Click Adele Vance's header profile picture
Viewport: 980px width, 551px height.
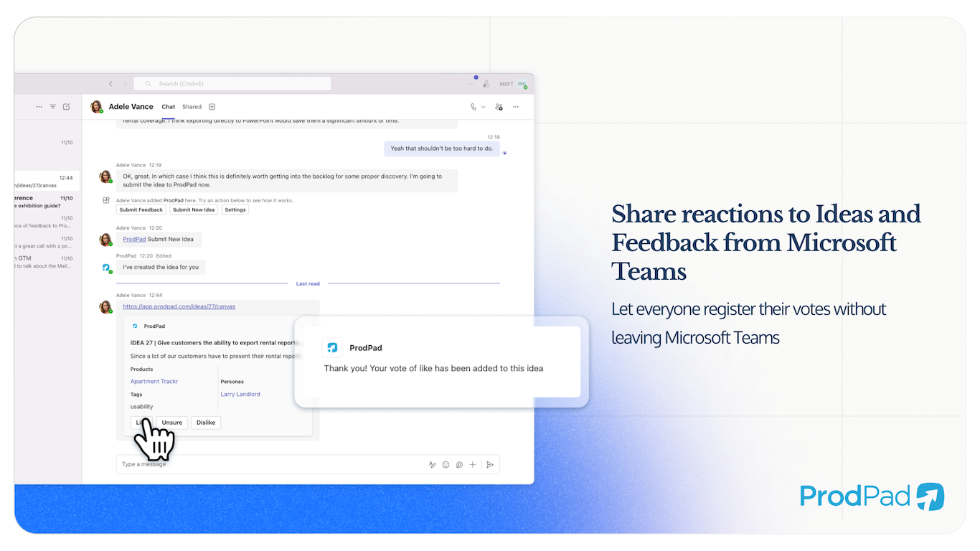click(96, 107)
